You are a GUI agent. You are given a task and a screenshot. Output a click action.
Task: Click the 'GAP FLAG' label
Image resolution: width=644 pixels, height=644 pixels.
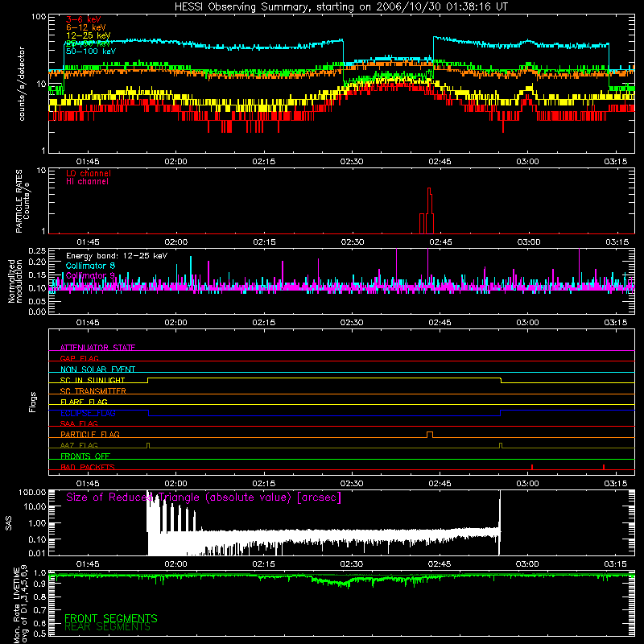(79, 358)
